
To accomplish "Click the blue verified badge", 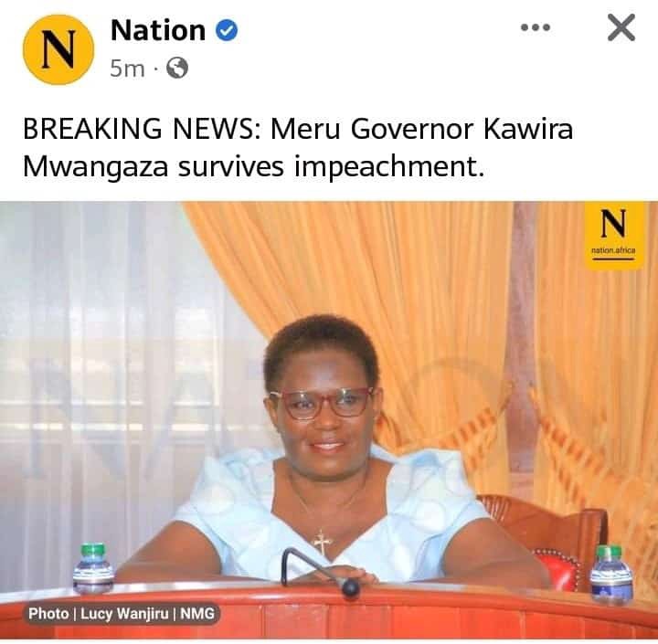I will tap(227, 30).
